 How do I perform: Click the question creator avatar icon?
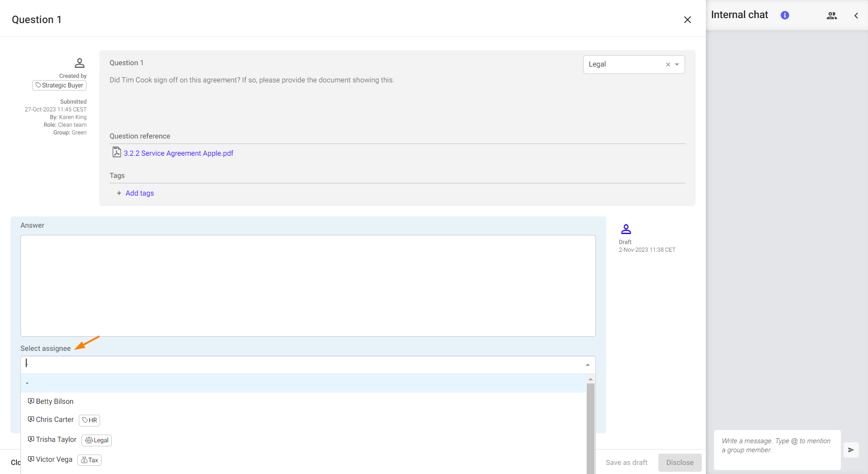click(x=80, y=63)
